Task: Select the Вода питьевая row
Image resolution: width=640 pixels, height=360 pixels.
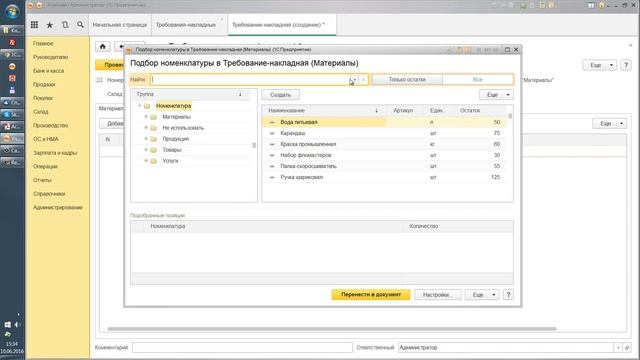Action: pyautogui.click(x=384, y=122)
